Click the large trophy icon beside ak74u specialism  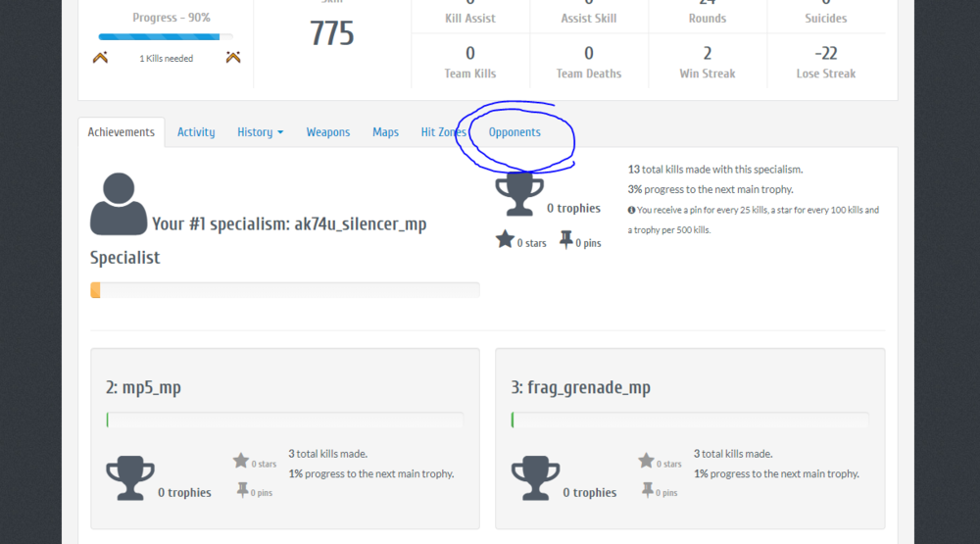[517, 194]
